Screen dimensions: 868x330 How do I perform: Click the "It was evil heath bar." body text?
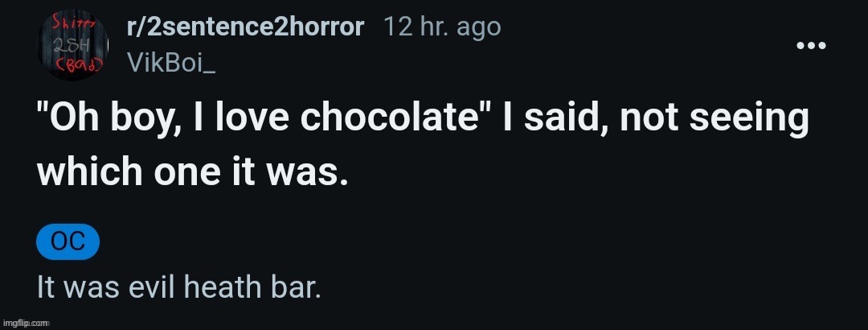[179, 286]
